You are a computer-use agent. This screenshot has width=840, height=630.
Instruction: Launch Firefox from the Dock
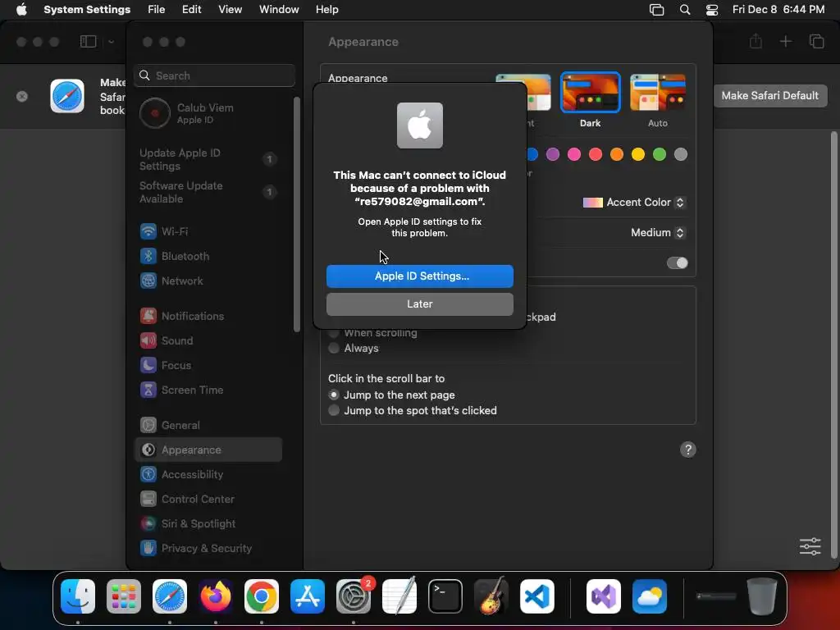[216, 596]
